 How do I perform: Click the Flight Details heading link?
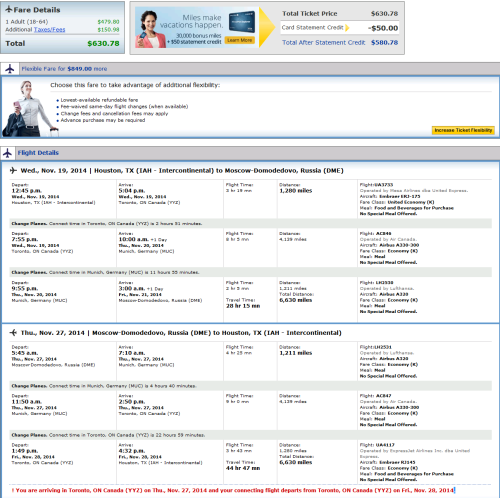38,153
